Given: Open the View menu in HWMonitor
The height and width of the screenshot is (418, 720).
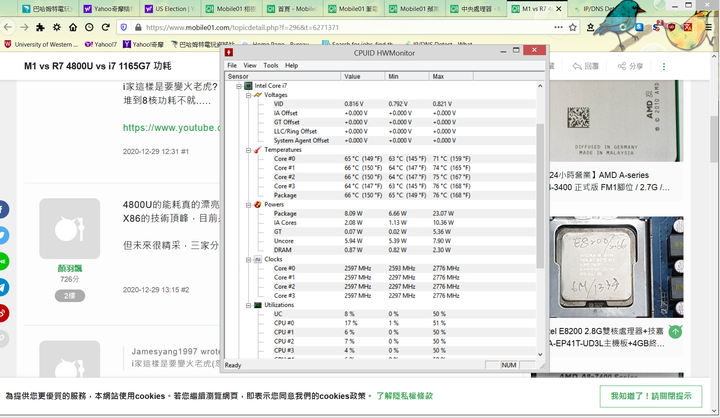Looking at the screenshot, I should click(x=250, y=66).
